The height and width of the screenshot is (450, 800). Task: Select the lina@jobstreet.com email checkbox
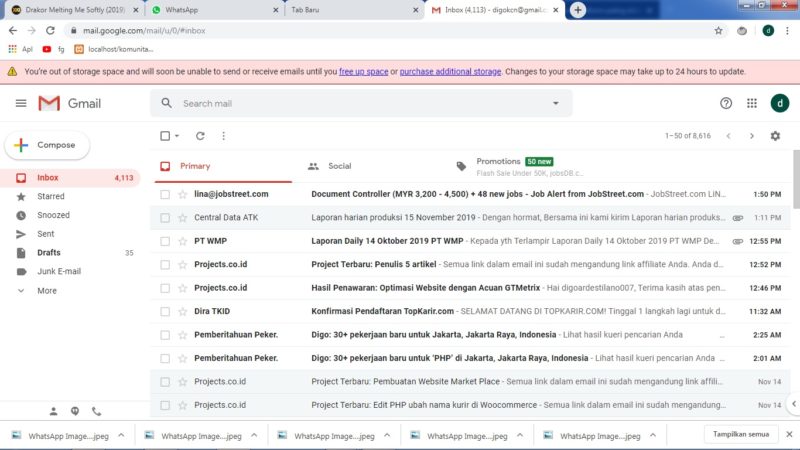coord(165,194)
